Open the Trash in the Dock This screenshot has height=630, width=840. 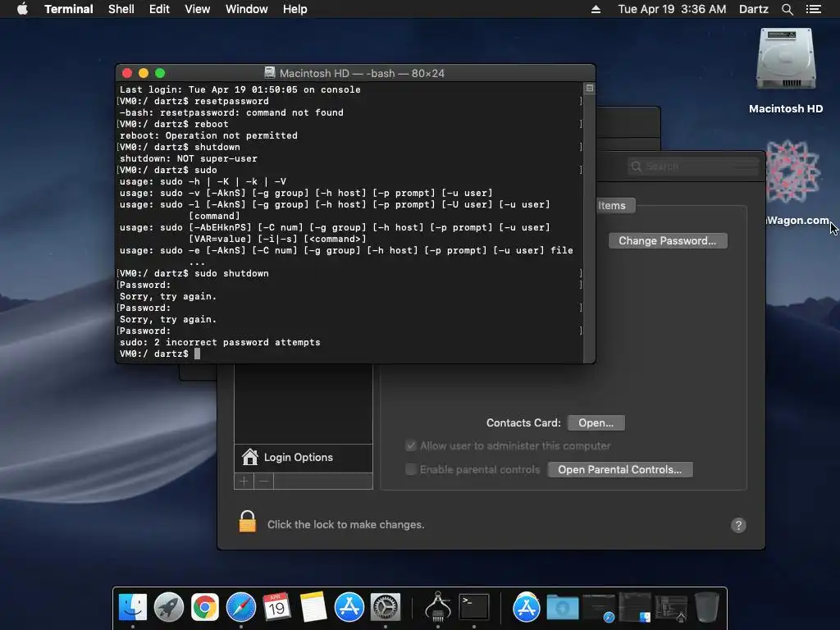coord(706,608)
